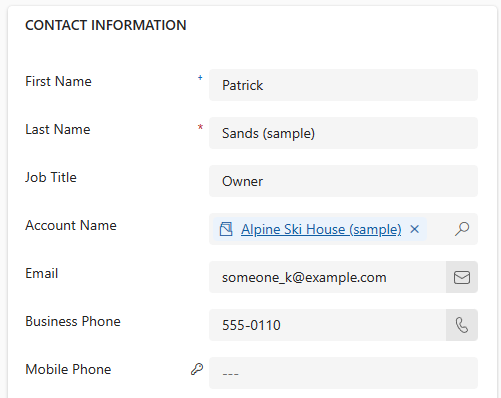Click the email envelope icon
Viewport: 501px width, 398px height.
pos(462,277)
